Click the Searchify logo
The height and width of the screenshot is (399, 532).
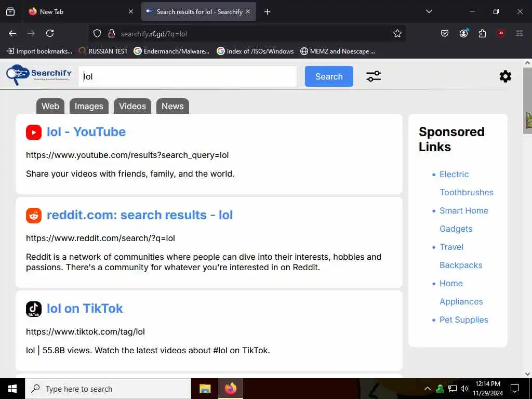[39, 75]
